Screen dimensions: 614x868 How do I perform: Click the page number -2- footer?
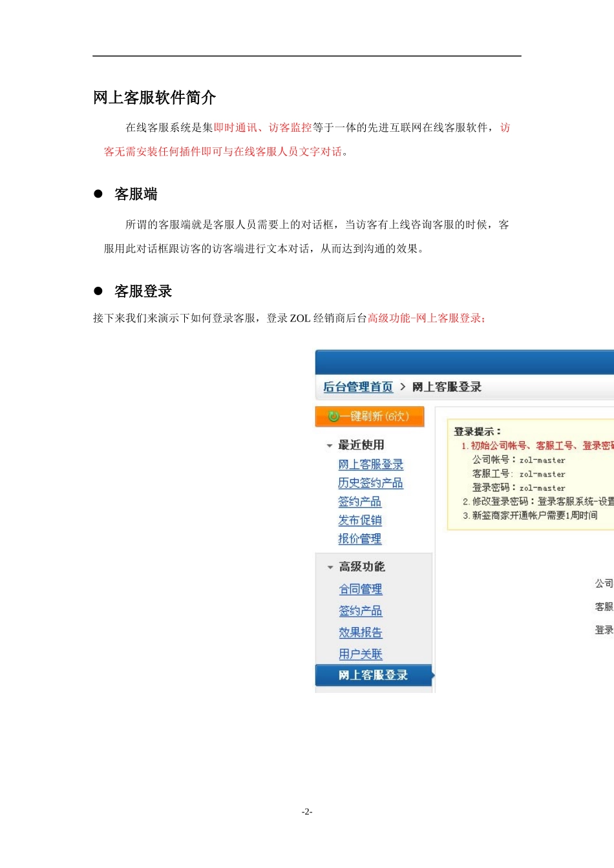click(x=307, y=812)
